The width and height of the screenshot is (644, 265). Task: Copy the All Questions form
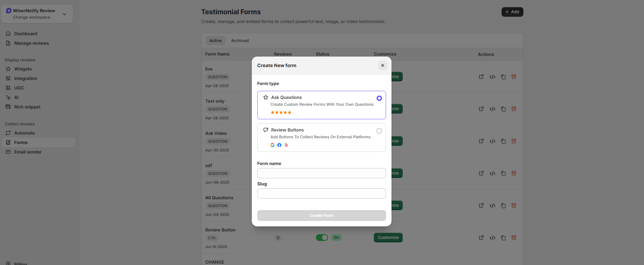click(x=503, y=206)
